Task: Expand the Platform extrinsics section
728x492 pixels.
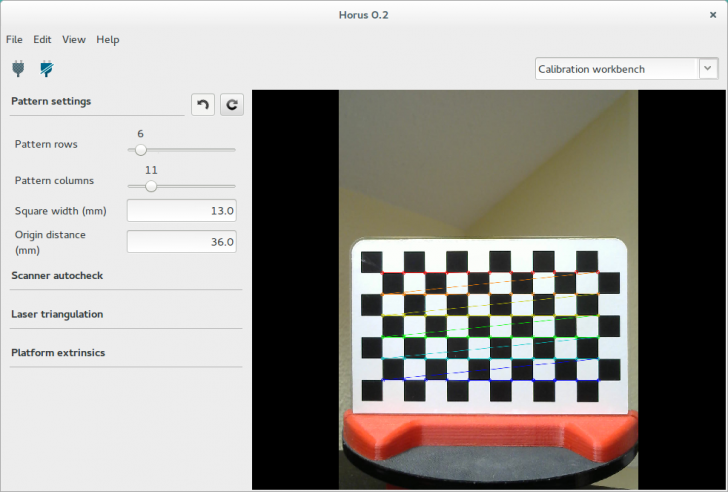Action: coord(58,353)
